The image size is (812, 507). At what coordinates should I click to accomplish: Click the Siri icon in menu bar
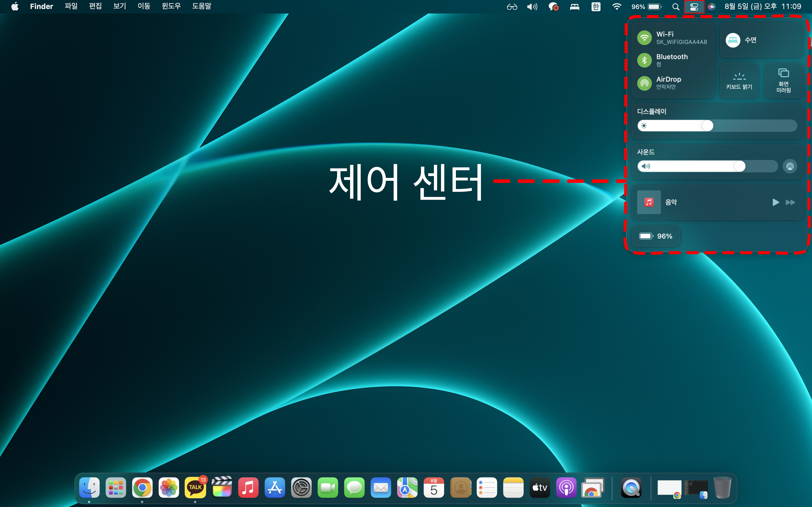(711, 7)
